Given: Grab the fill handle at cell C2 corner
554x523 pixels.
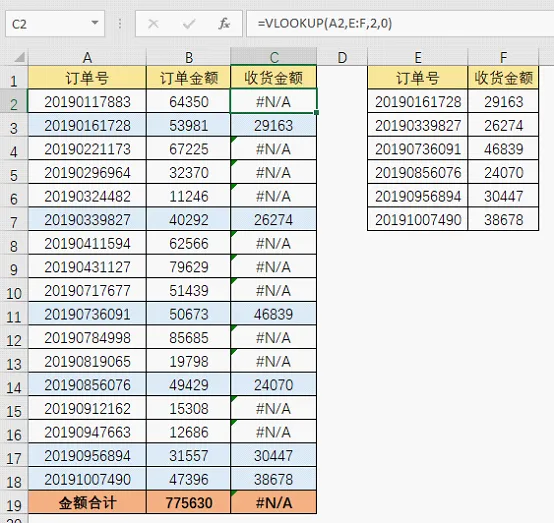Looking at the screenshot, I should pos(316,112).
